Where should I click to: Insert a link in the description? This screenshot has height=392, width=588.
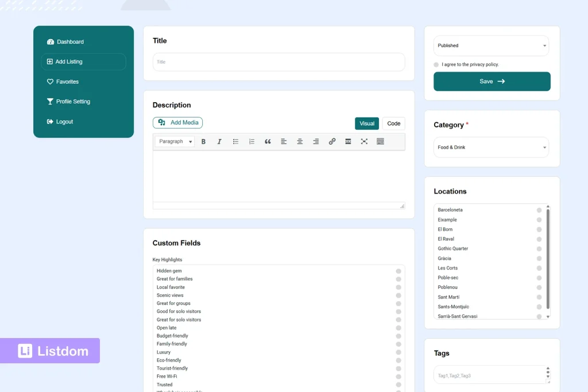pyautogui.click(x=332, y=141)
